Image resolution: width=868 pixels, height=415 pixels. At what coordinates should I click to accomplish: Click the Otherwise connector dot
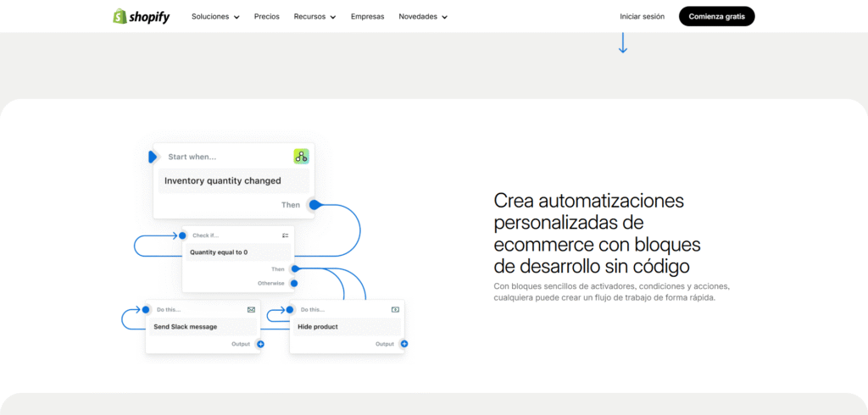[x=294, y=284]
